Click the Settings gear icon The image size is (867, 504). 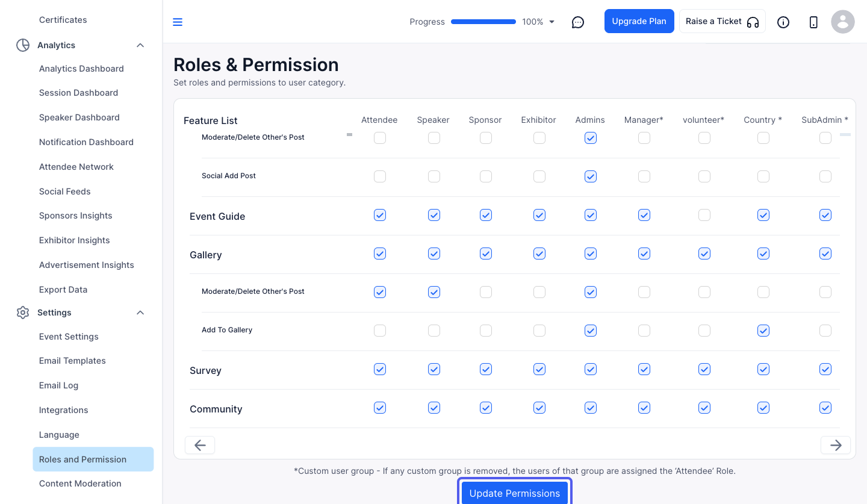click(x=23, y=313)
